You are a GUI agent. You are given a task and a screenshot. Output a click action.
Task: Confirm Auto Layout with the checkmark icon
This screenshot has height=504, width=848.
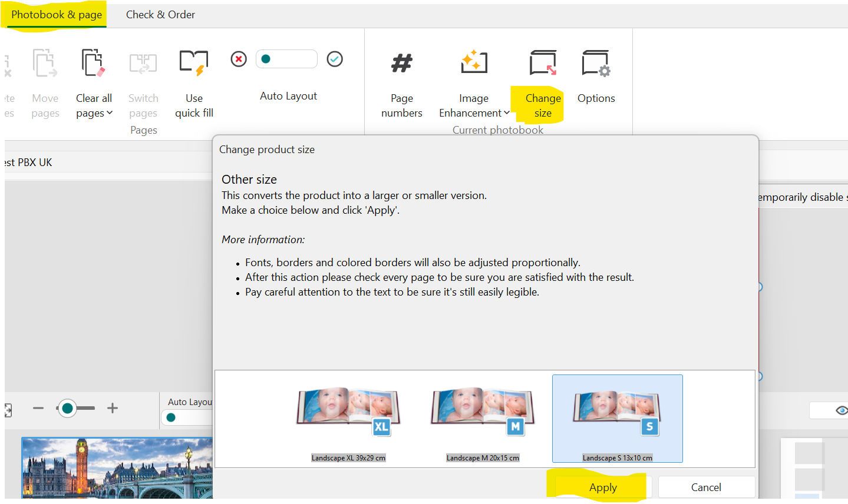335,59
